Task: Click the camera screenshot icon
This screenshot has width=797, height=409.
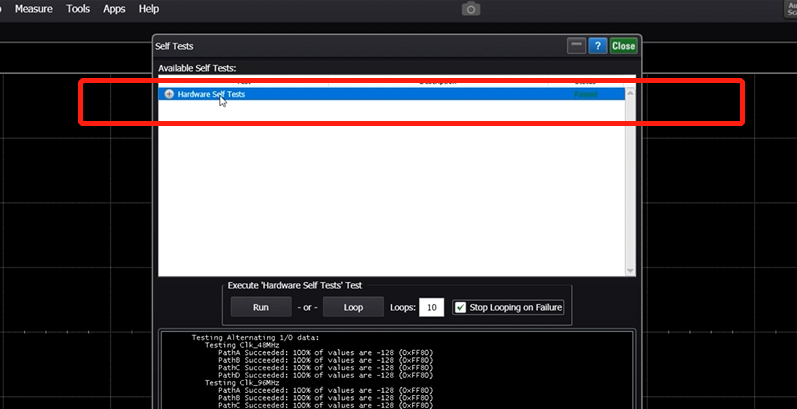Action: click(x=471, y=9)
